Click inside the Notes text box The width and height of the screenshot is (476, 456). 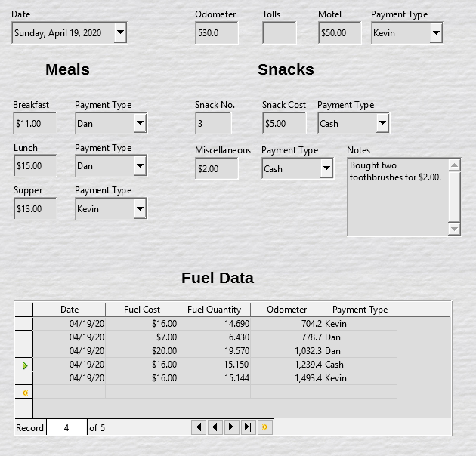tap(398, 196)
